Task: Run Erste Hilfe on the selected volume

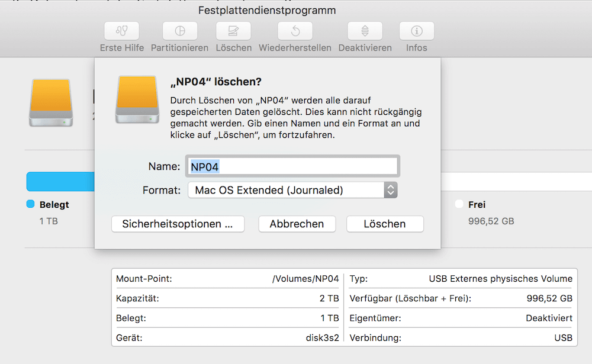Action: coord(121,31)
